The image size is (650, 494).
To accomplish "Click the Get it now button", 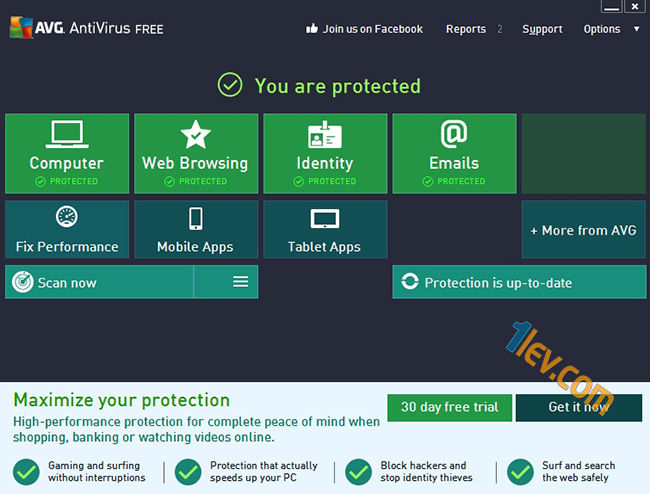I will coord(579,407).
